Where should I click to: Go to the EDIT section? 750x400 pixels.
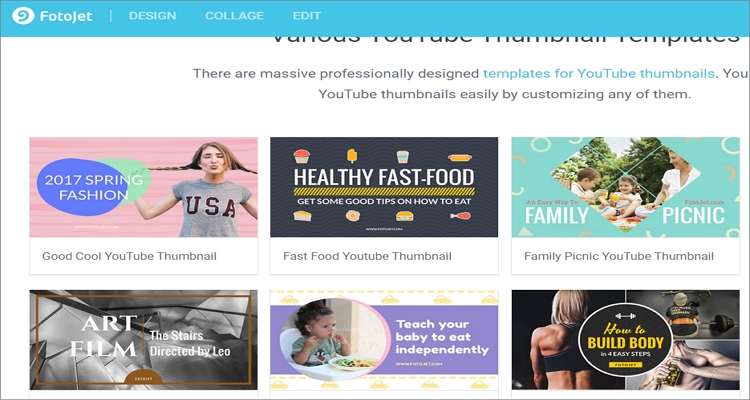(307, 16)
